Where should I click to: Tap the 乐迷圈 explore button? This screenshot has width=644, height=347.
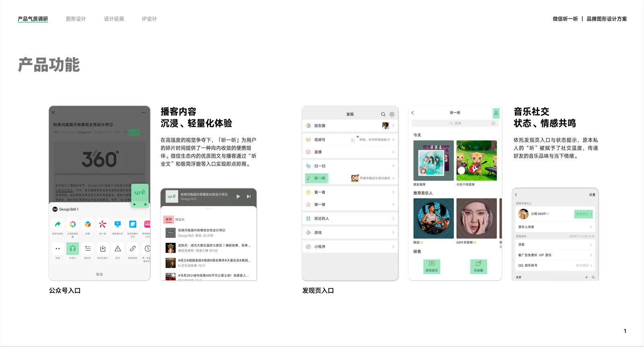(x=479, y=267)
